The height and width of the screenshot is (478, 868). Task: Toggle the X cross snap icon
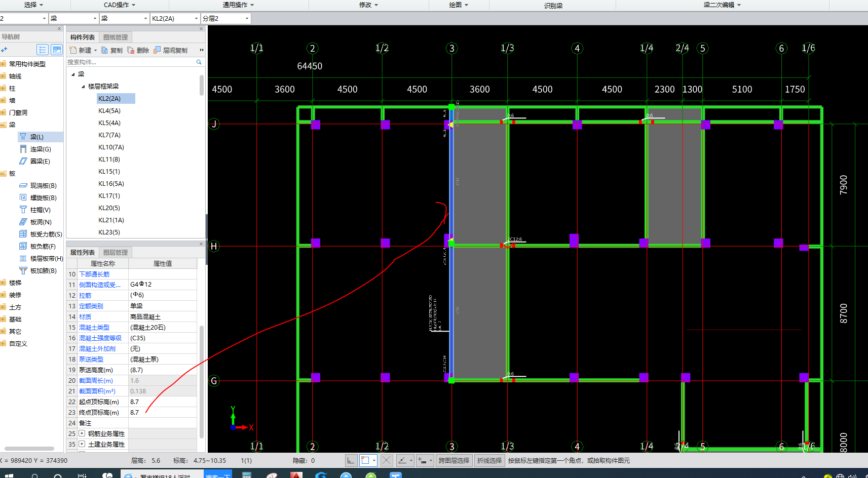point(386,460)
